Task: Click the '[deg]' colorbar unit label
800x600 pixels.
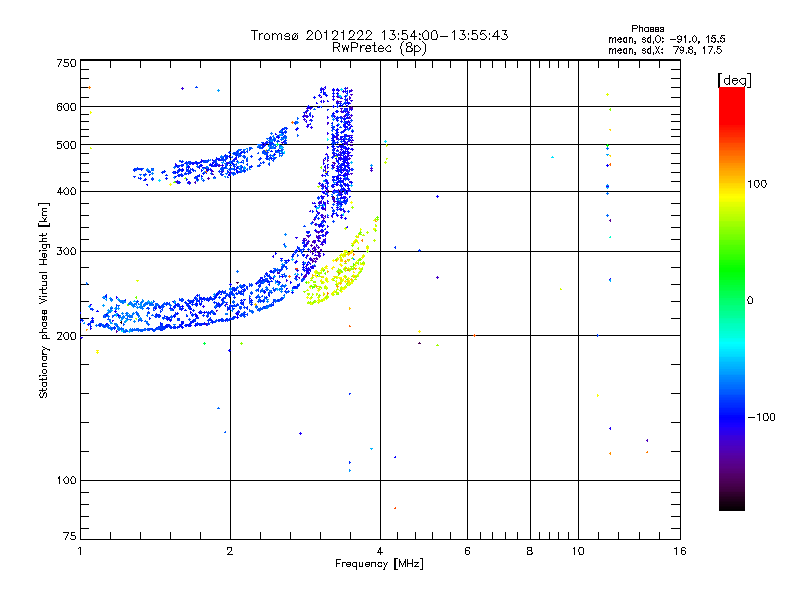Action: (734, 80)
